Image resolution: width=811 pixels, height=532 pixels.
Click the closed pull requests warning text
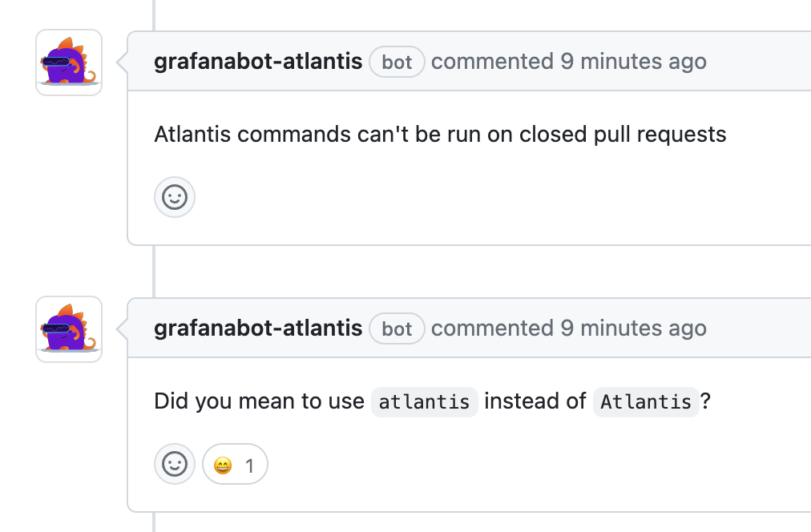click(440, 134)
